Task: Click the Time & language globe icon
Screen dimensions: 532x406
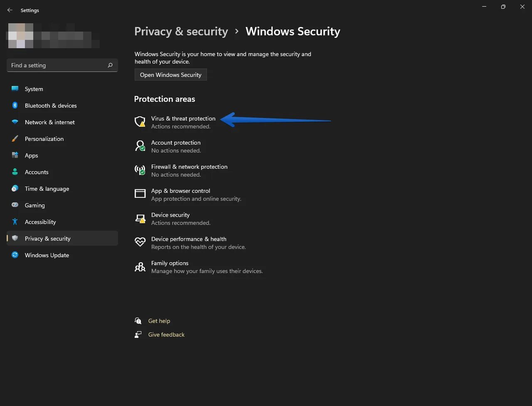Action: coord(15,189)
